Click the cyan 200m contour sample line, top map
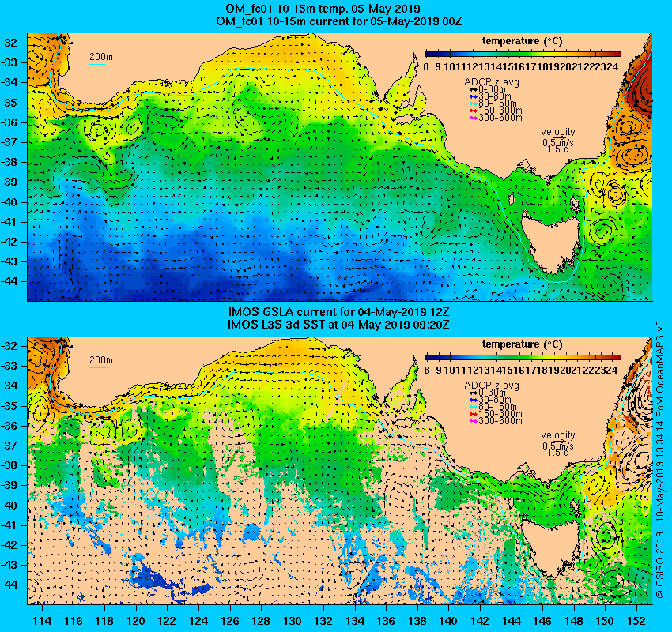This screenshot has width=672, height=632. (x=97, y=64)
